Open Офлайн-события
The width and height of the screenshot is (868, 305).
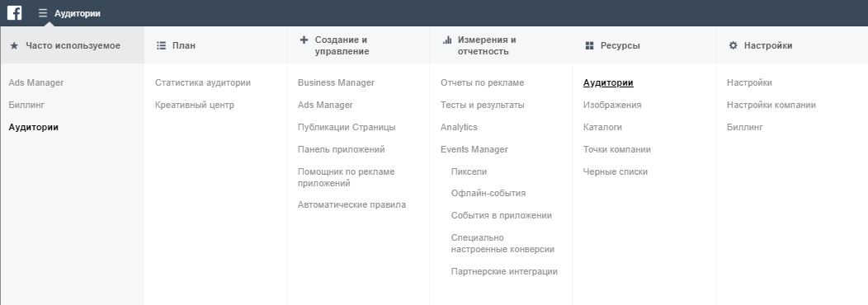488,194
